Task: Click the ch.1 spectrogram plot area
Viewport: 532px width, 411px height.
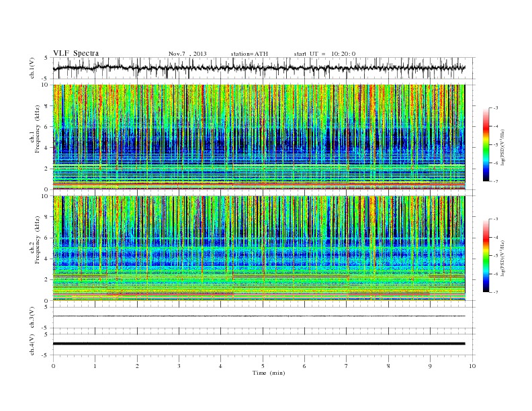Action: tap(259, 137)
